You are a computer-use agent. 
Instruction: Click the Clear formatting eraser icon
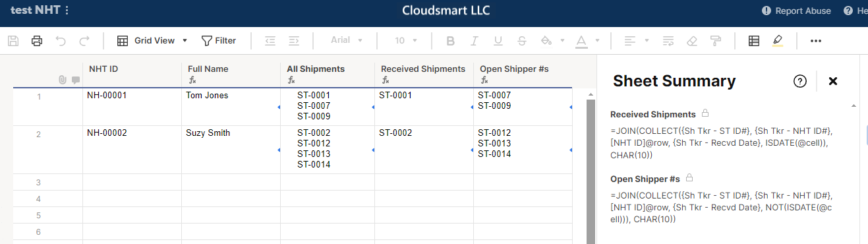[x=691, y=41]
